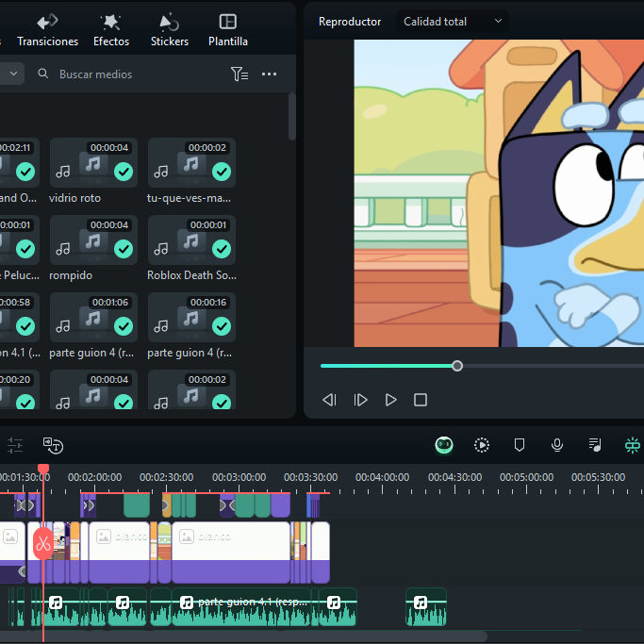Select the audio clip ending the video section

tap(338, 607)
